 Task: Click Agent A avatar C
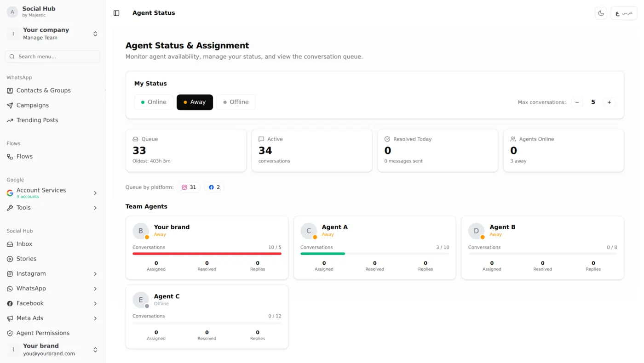309,231
